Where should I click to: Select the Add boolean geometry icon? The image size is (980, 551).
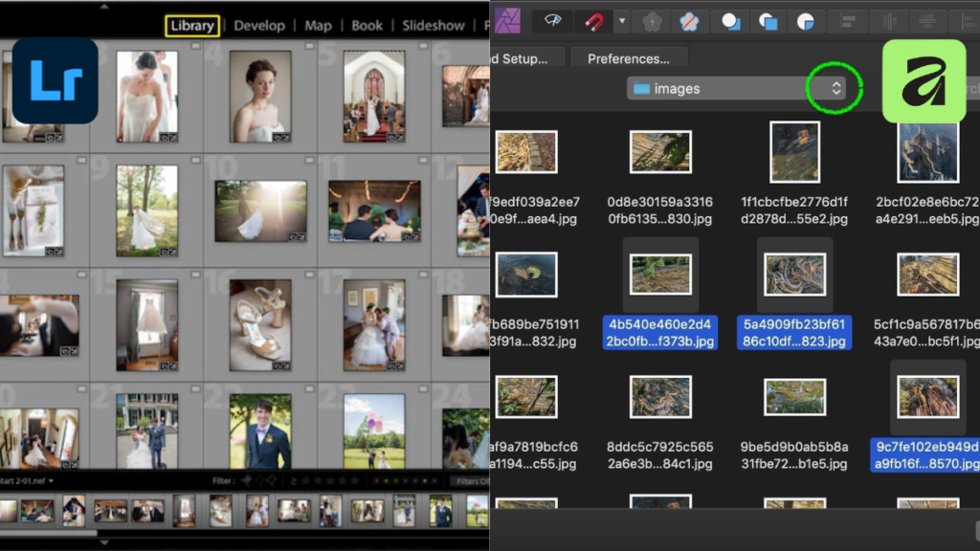tap(729, 21)
